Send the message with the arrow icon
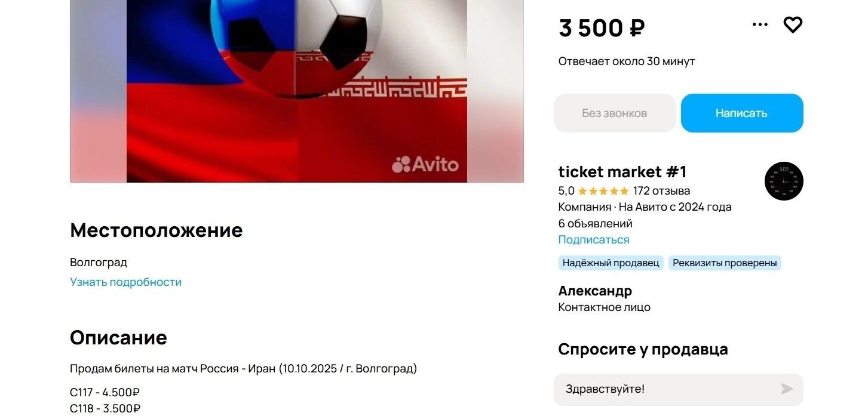This screenshot has height=416, width=868. tap(787, 389)
